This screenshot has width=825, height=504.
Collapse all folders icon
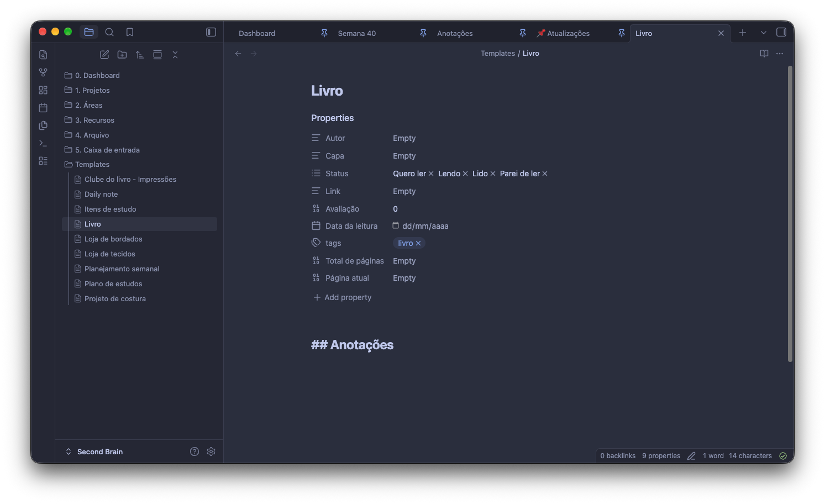(x=175, y=55)
